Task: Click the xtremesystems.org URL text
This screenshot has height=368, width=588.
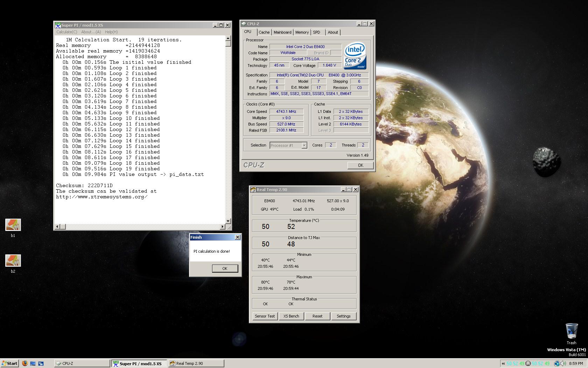Action: [x=102, y=197]
